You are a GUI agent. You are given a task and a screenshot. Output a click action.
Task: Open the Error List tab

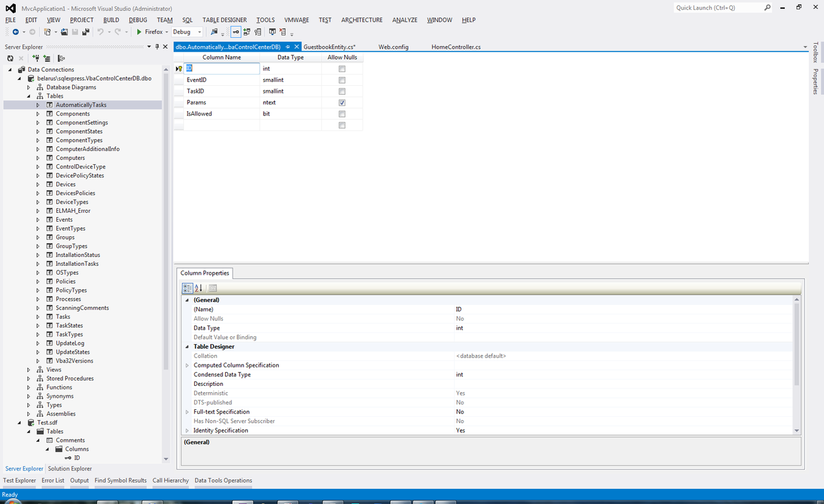coord(53,481)
